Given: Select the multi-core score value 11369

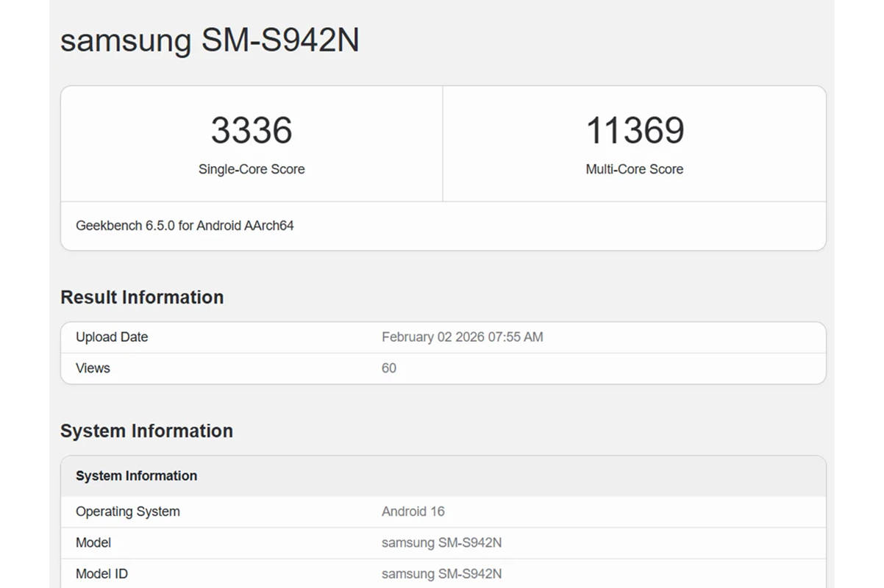Looking at the screenshot, I should [x=635, y=130].
